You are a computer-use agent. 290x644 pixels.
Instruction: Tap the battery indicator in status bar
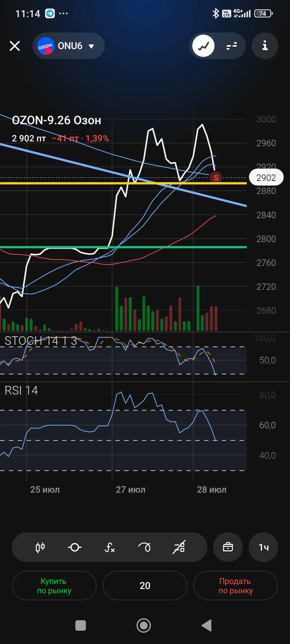[x=264, y=13]
